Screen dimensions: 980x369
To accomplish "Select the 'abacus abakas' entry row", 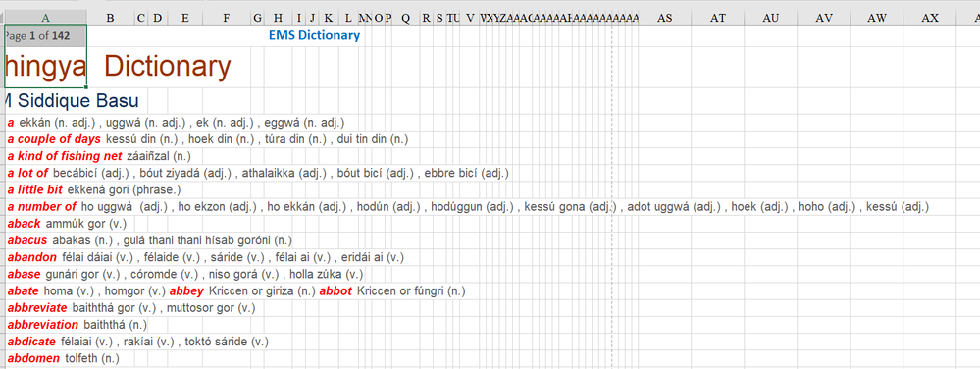I will pos(150,240).
